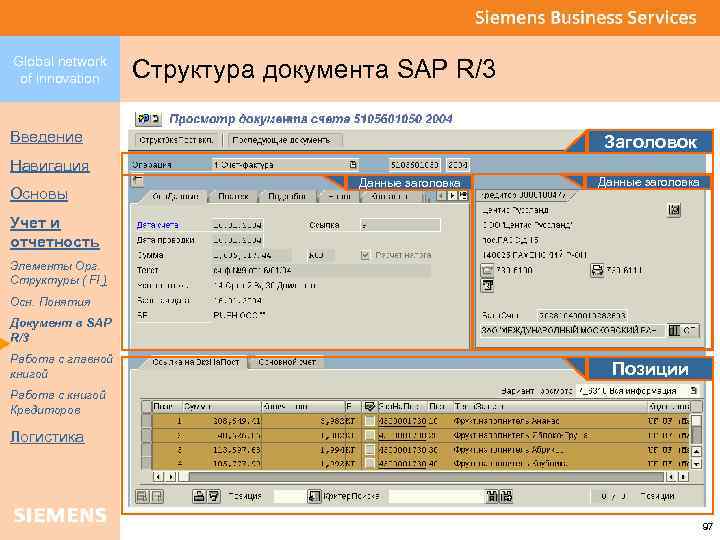Click the display/change toggle icon beside the title
The width and height of the screenshot is (720, 540).
[x=148, y=119]
